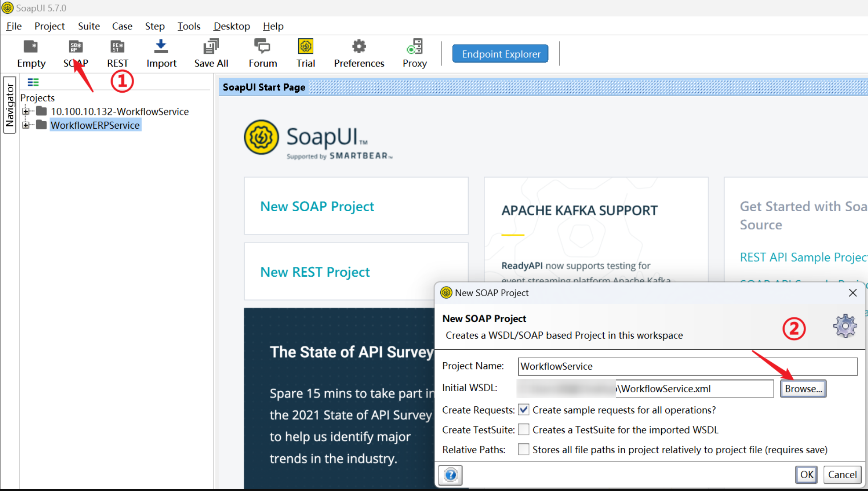Open the Forum toolbar icon
The image size is (868, 491).
click(262, 47)
